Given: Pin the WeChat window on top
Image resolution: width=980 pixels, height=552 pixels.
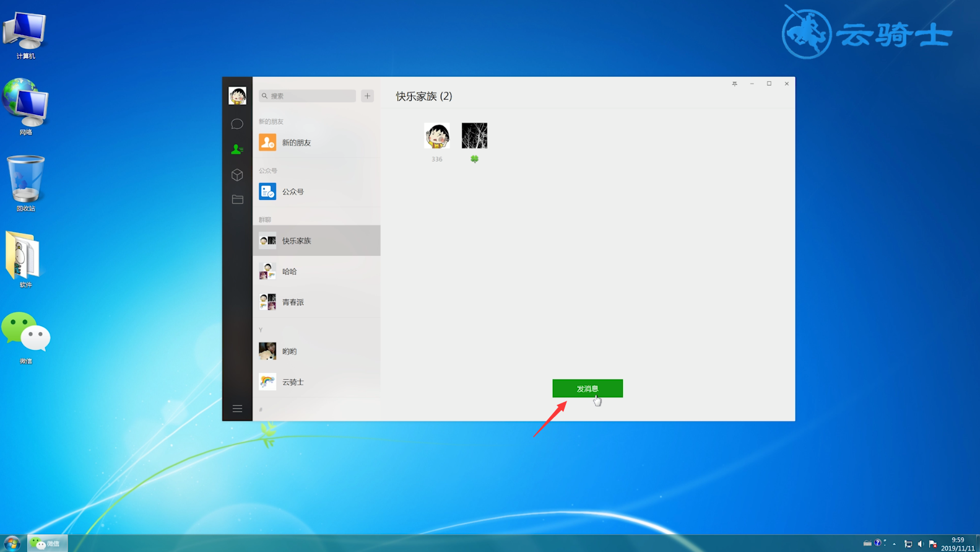Looking at the screenshot, I should pos(735,84).
